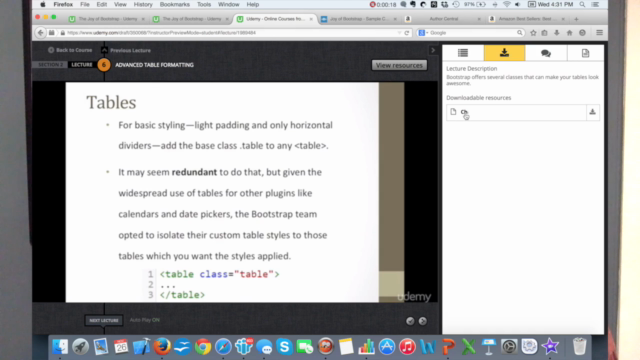Open a new tab with the plus button
640x360 pixels.
point(576,19)
